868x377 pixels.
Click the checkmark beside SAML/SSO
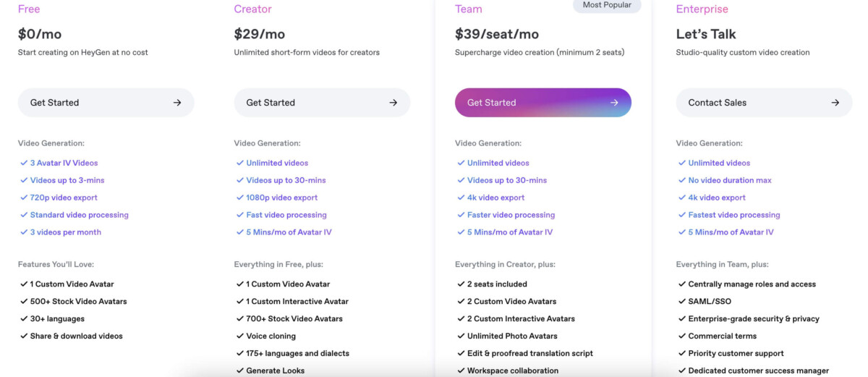click(x=682, y=301)
